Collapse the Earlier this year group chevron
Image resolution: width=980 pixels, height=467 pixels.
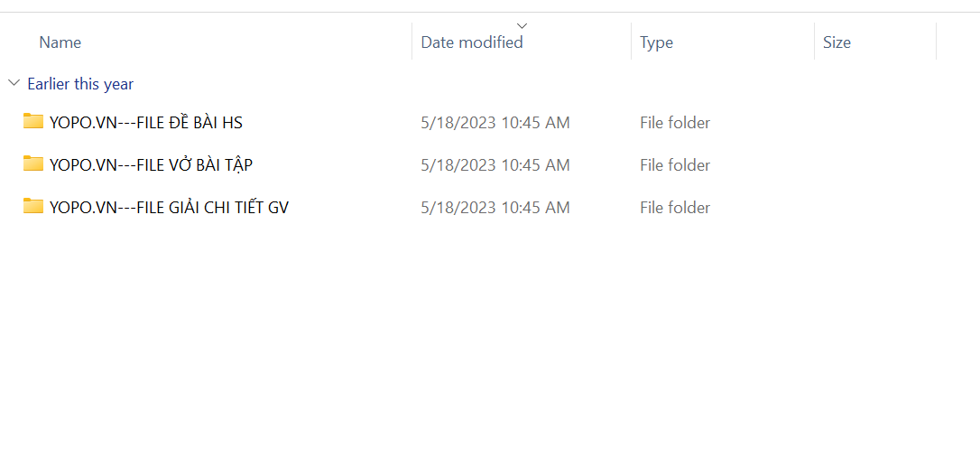pyautogui.click(x=14, y=83)
